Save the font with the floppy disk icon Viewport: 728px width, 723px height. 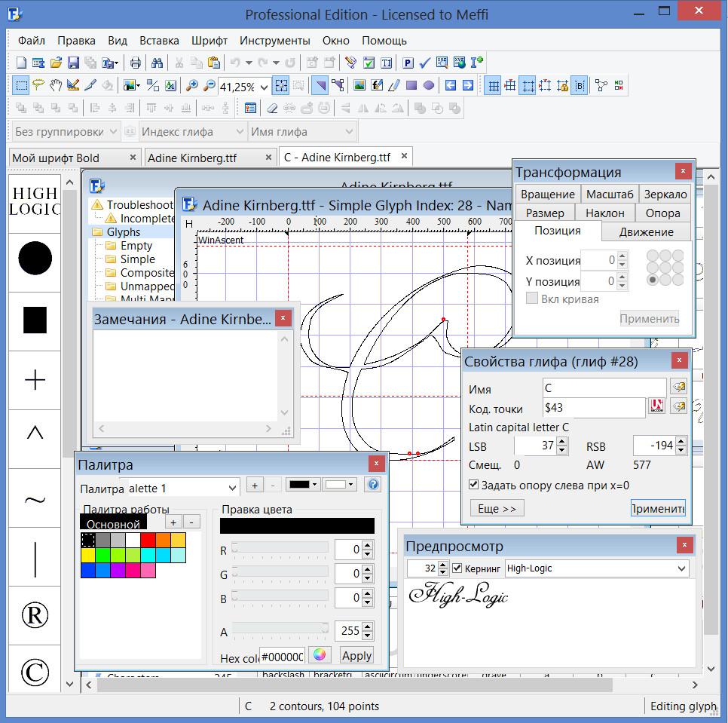pos(73,63)
